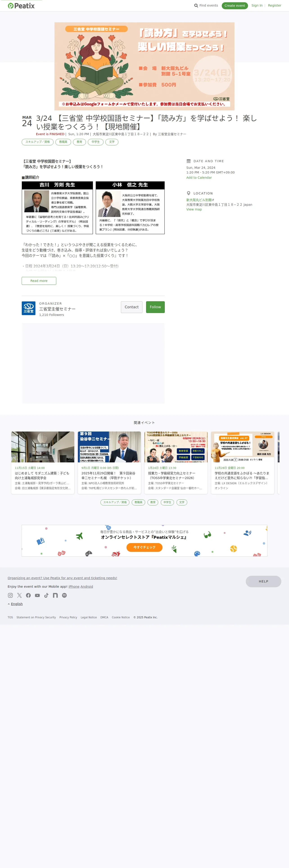Click Add to Calendar link
This screenshot has width=289, height=868.
coord(199,178)
